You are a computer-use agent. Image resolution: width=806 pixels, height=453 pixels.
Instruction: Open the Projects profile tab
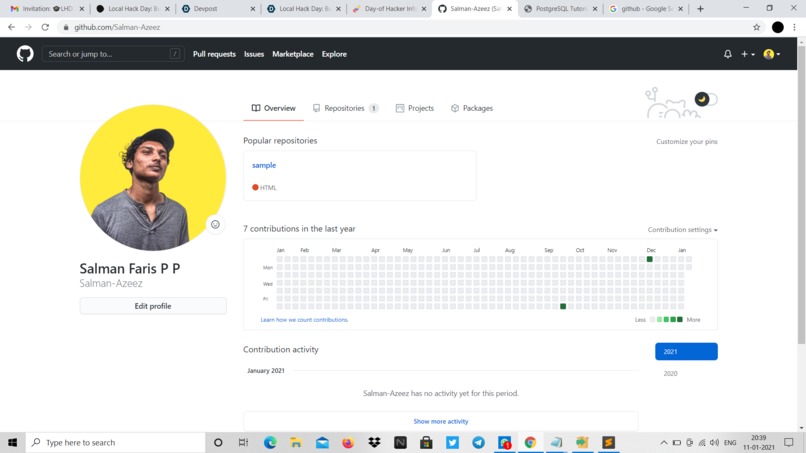pos(415,108)
